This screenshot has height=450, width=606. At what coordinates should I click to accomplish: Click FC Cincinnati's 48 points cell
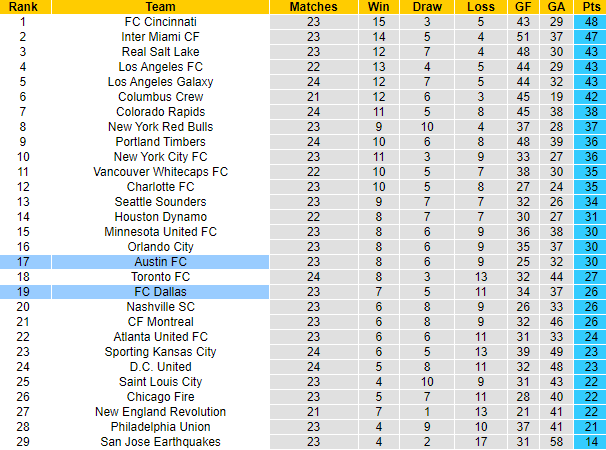[590, 21]
